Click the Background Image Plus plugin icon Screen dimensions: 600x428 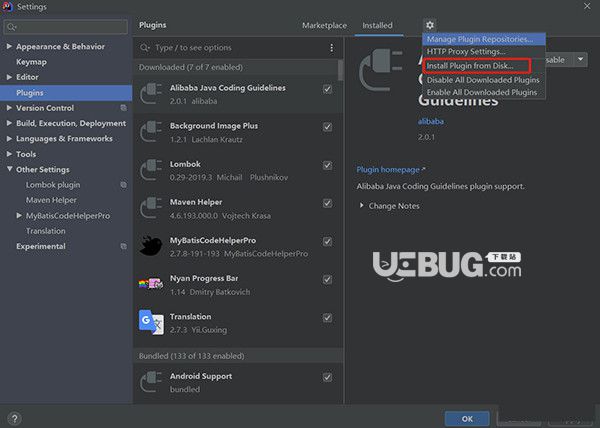click(x=151, y=132)
